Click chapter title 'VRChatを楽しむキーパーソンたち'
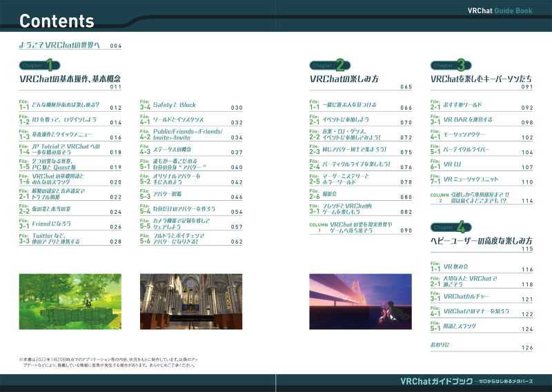This screenshot has width=552, height=392. (481, 79)
